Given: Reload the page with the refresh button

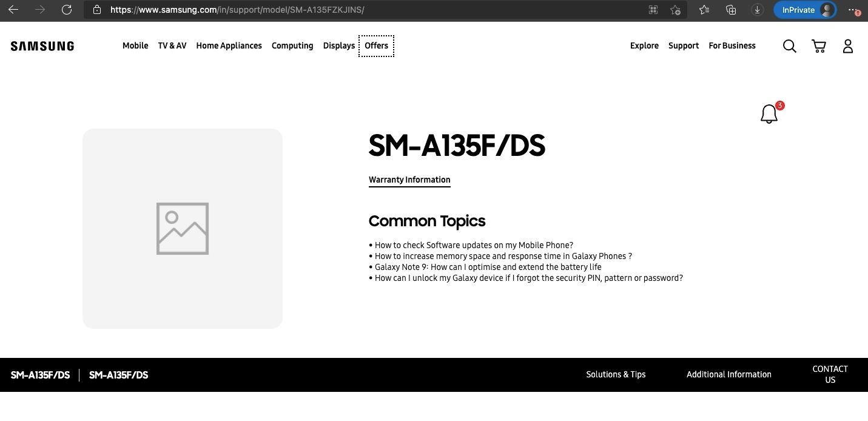Looking at the screenshot, I should 67,10.
